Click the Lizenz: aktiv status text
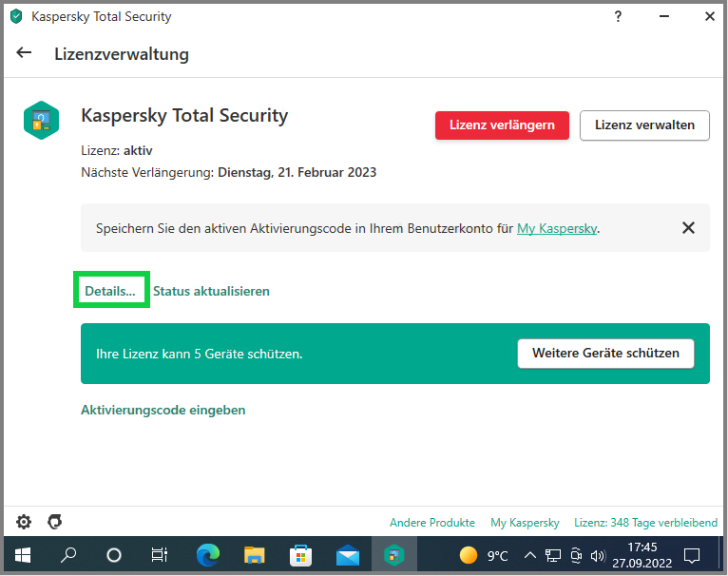Viewport: 728px width, 576px height. click(117, 150)
